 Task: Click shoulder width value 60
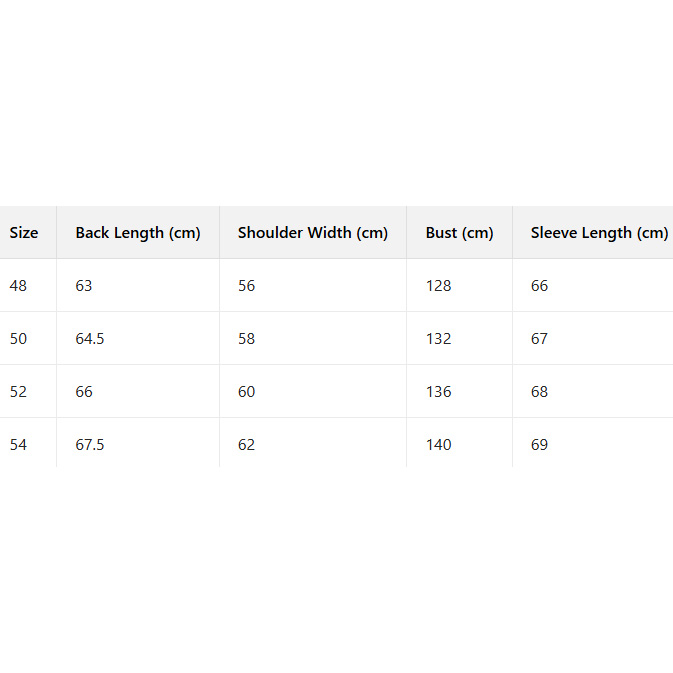tap(247, 392)
